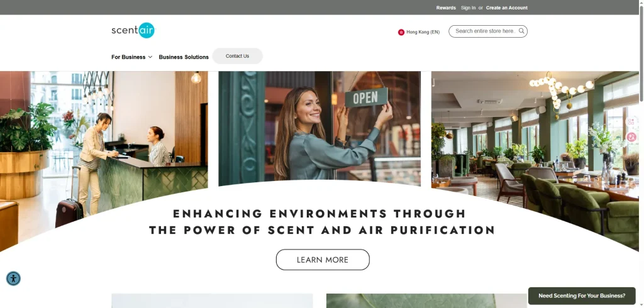This screenshot has height=308, width=644.
Task: Open the For Business menu
Action: point(128,57)
